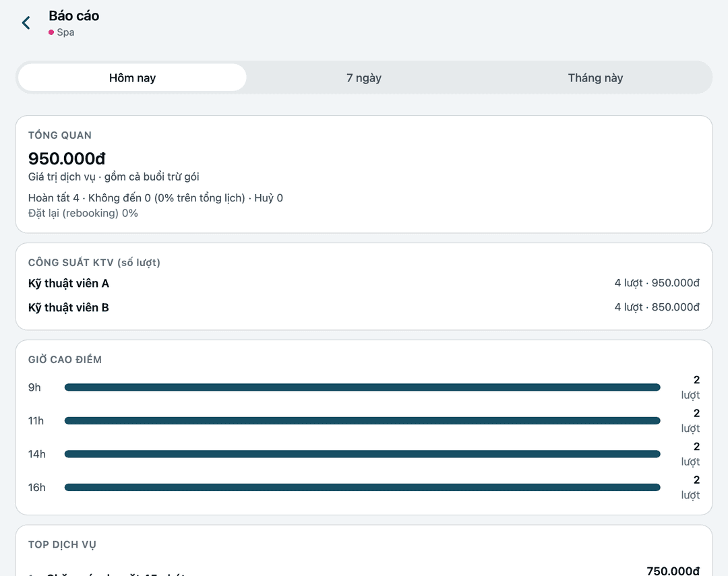Viewport: 728px width, 576px height.
Task: Click the Hoàn tất 4 summary line
Action: coord(156,198)
